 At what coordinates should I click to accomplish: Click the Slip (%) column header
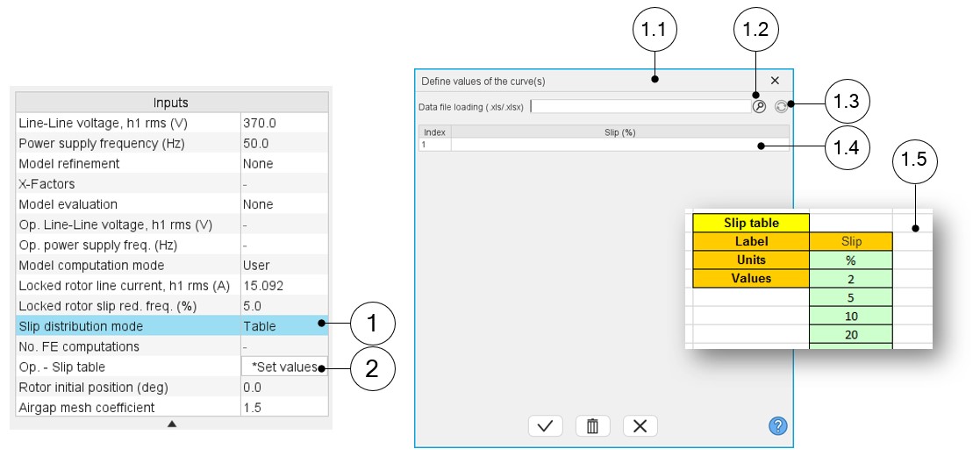click(620, 132)
